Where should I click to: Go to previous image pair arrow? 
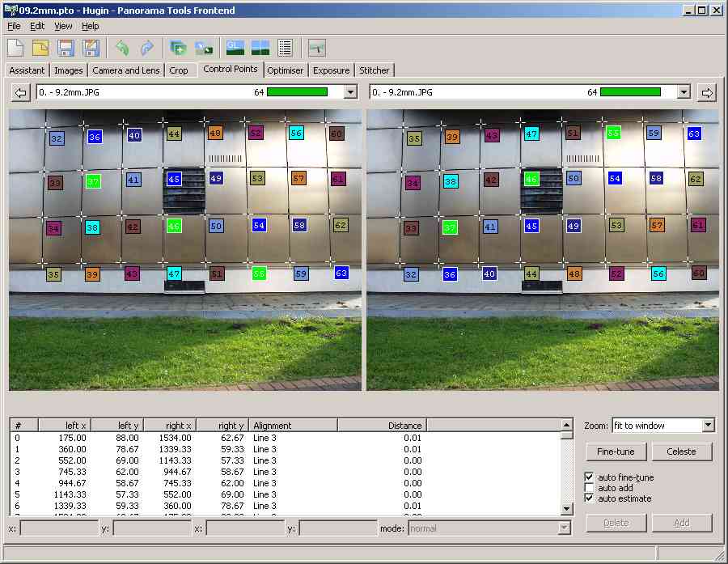click(21, 92)
